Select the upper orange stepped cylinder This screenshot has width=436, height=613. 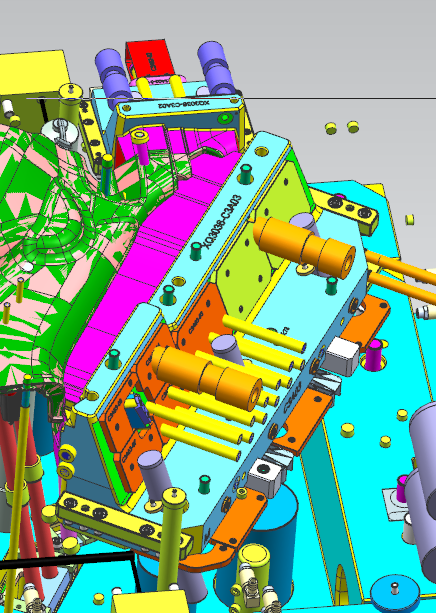304,247
